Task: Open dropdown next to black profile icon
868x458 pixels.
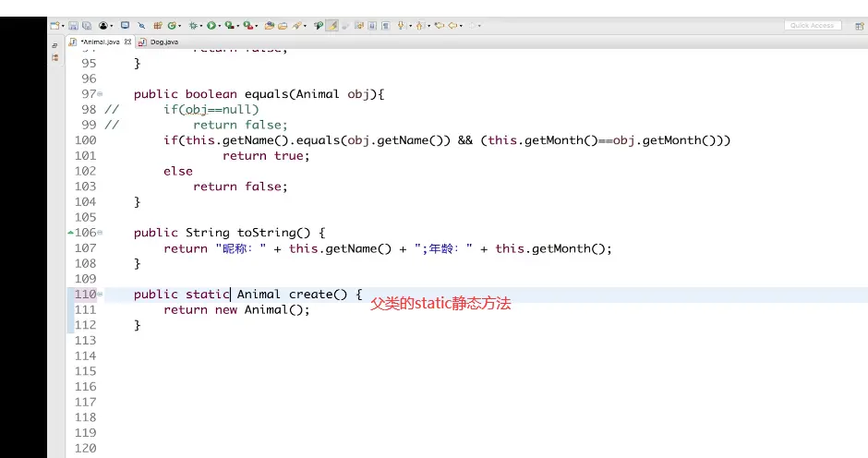Action: click(x=112, y=26)
